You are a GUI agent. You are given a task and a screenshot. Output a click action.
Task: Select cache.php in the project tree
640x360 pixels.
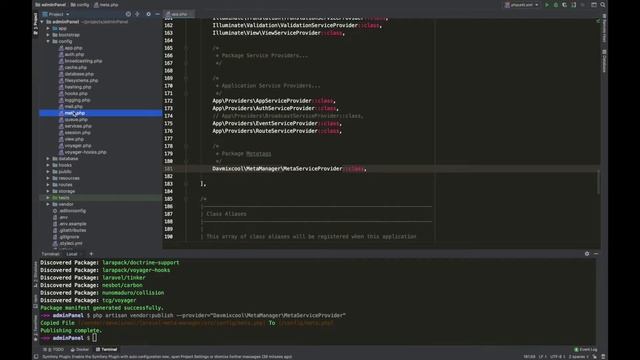coord(73,68)
